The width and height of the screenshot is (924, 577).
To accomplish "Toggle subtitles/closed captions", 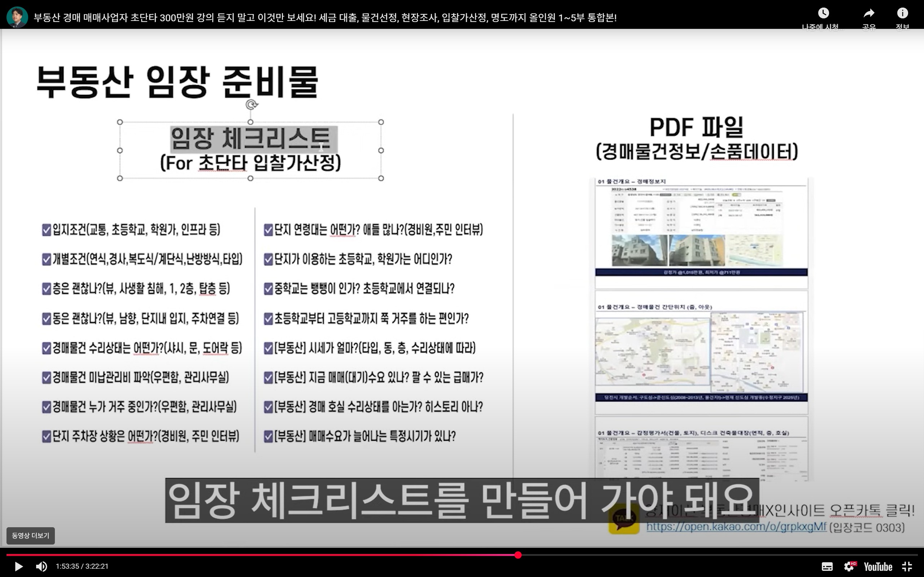I will click(x=827, y=566).
